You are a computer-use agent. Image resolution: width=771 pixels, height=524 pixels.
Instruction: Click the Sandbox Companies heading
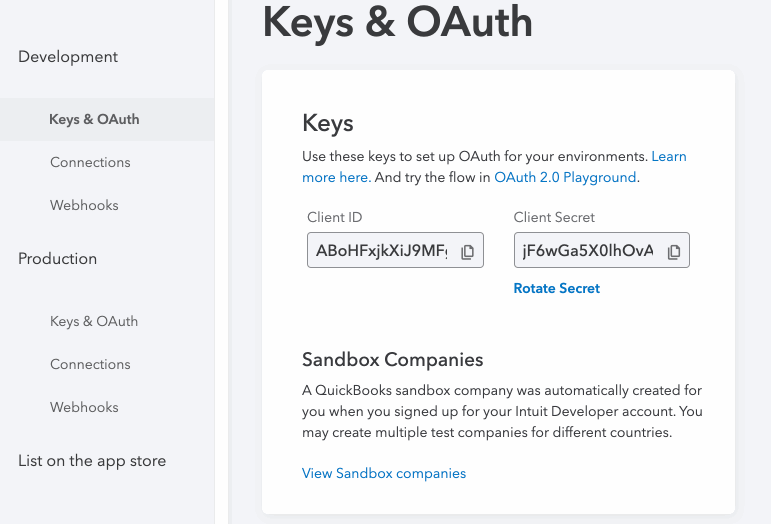click(392, 359)
